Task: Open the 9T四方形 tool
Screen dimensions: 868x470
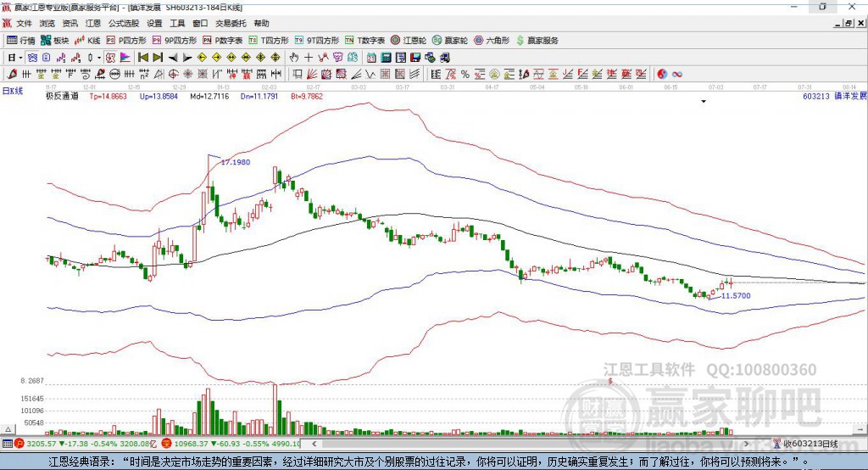Action: tap(317, 41)
